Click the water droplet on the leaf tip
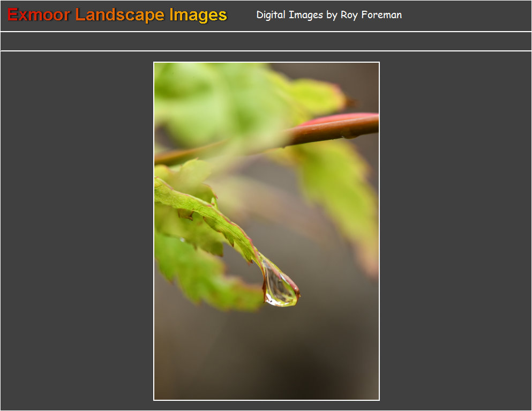 coord(280,287)
